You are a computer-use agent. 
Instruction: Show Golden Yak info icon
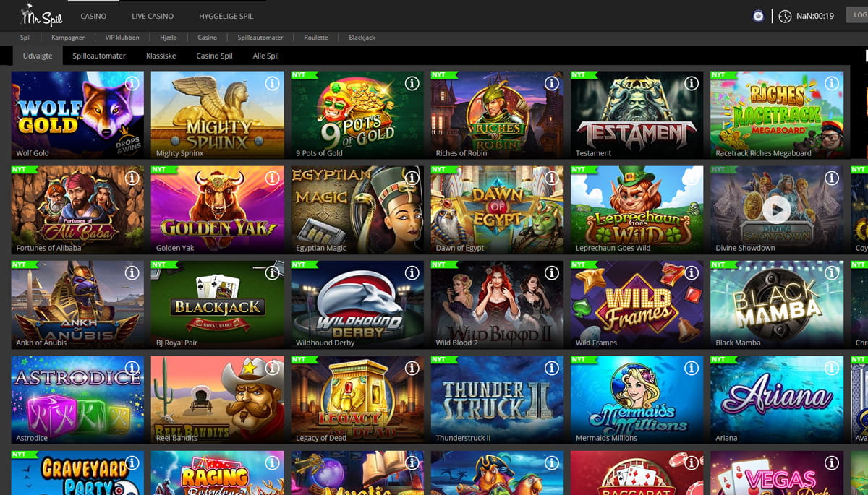click(272, 178)
